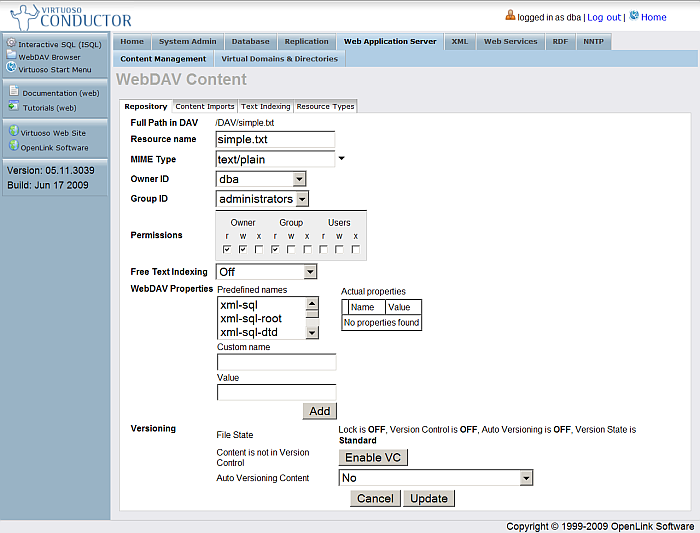Click the Resource name input field
The height and width of the screenshot is (533, 700).
275,140
